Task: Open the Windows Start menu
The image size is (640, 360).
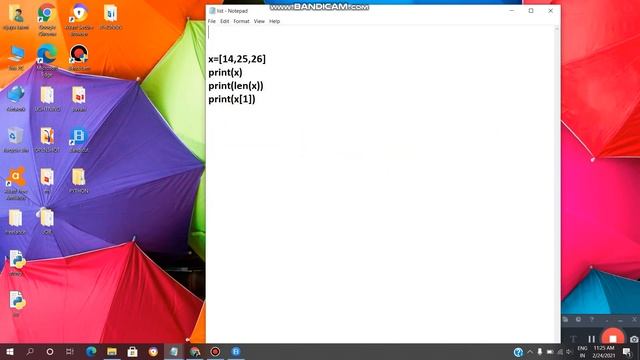Action: coord(9,351)
